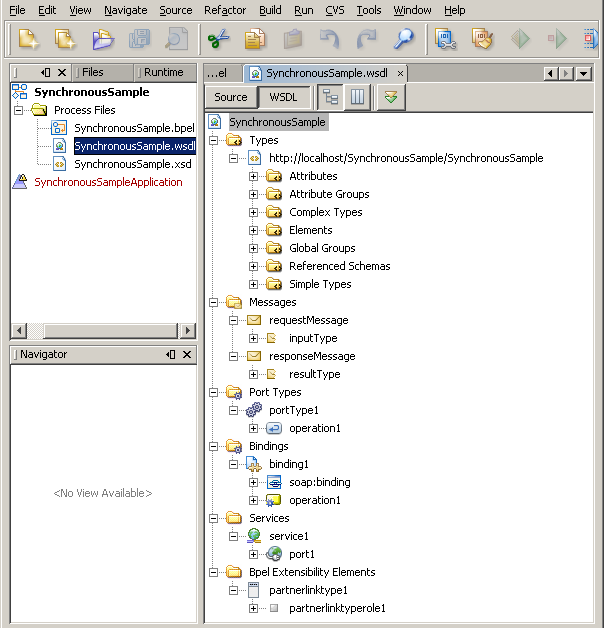Toggle the Source view button

click(x=231, y=97)
